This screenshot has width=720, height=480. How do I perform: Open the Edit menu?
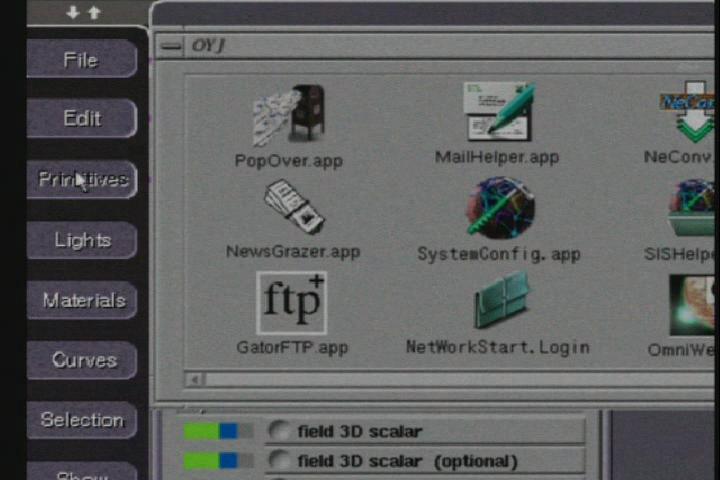click(82, 119)
